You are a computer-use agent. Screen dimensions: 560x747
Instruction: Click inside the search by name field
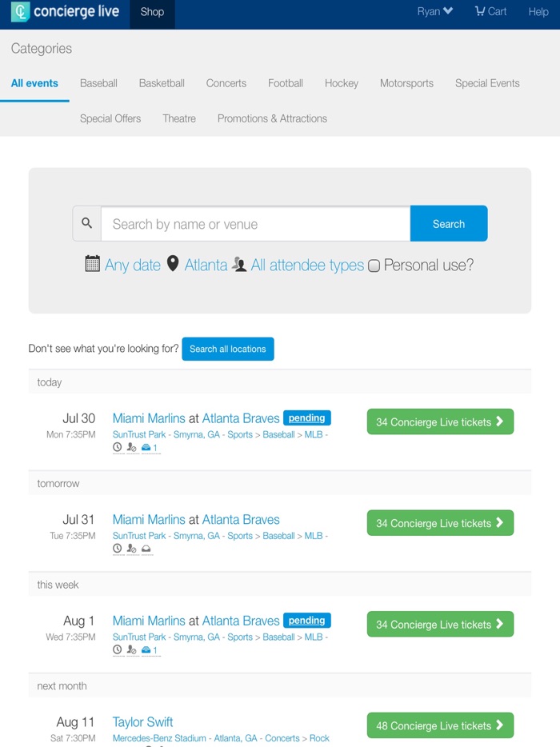[248, 224]
